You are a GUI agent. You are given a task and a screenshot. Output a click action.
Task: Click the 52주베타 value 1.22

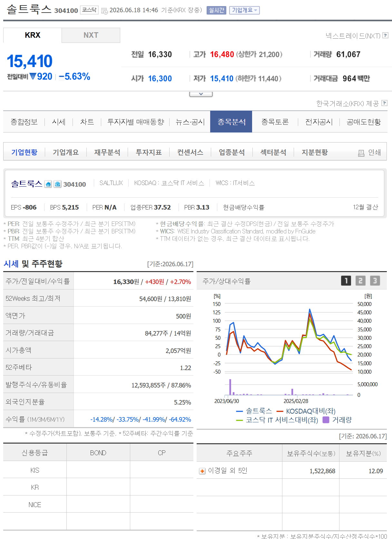coord(185,368)
